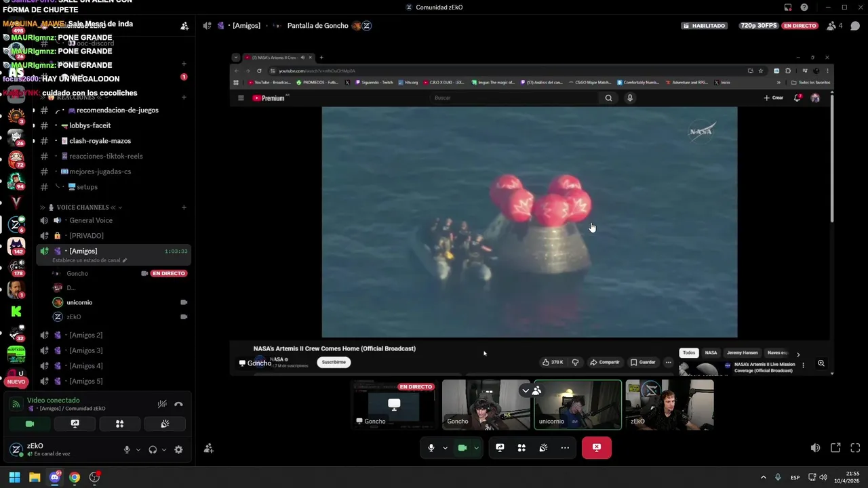Open inbox icon in Discord title bar
This screenshot has height=488, width=868.
[x=788, y=7]
